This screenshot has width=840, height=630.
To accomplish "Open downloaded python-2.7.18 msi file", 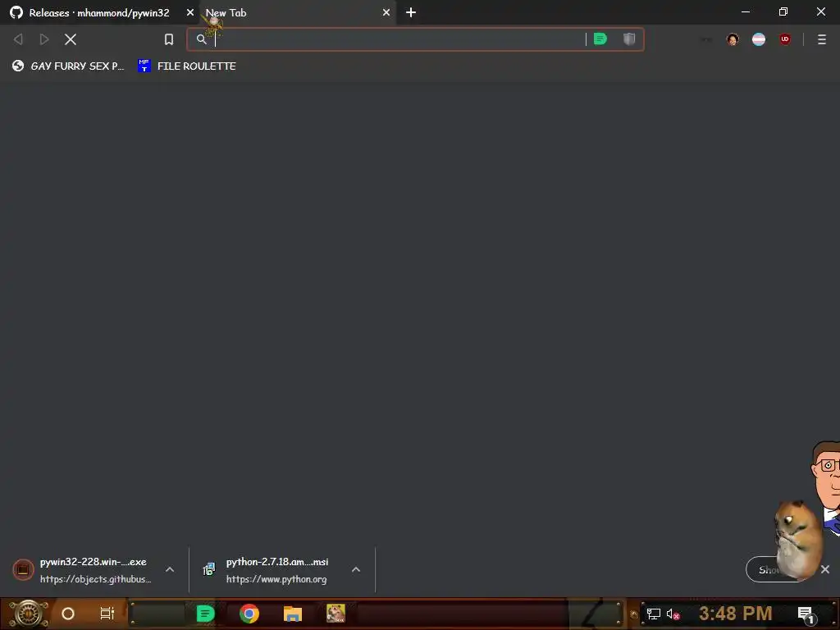I will pos(267,569).
